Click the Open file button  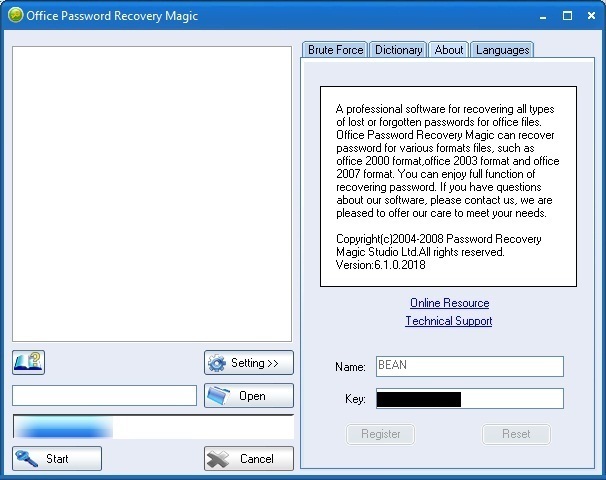click(249, 395)
